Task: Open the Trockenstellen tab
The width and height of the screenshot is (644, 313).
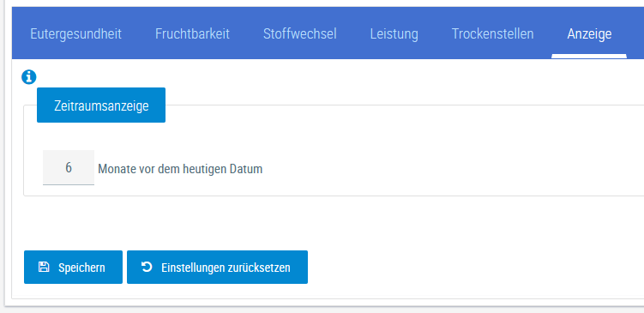Action: (x=492, y=33)
